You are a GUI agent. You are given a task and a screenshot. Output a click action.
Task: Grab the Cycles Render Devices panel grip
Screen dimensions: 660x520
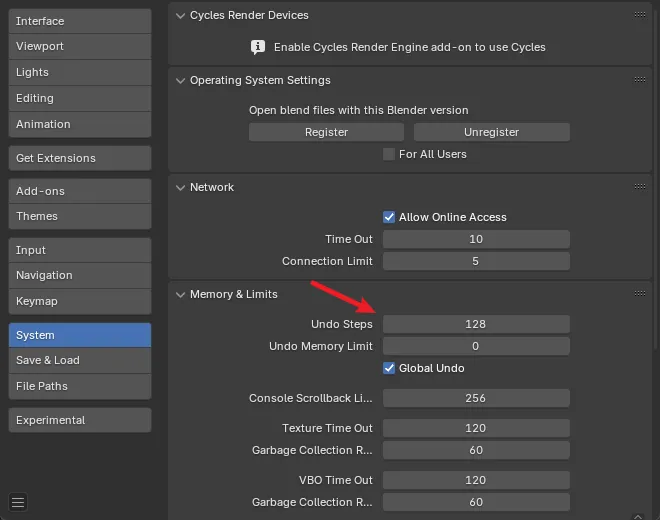coord(639,15)
